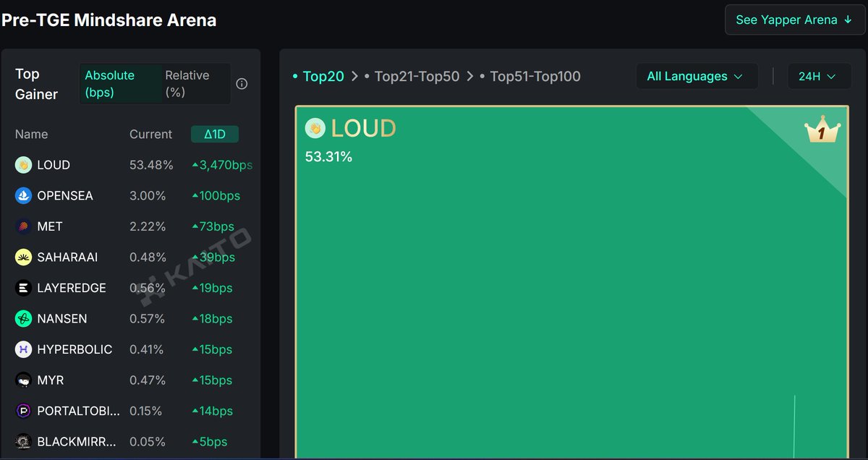Click the SAHARAAI row name

[67, 257]
